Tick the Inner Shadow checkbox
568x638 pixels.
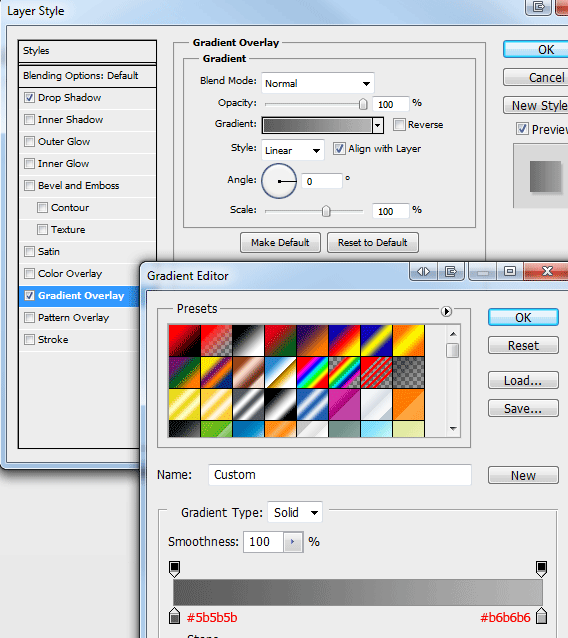(29, 120)
